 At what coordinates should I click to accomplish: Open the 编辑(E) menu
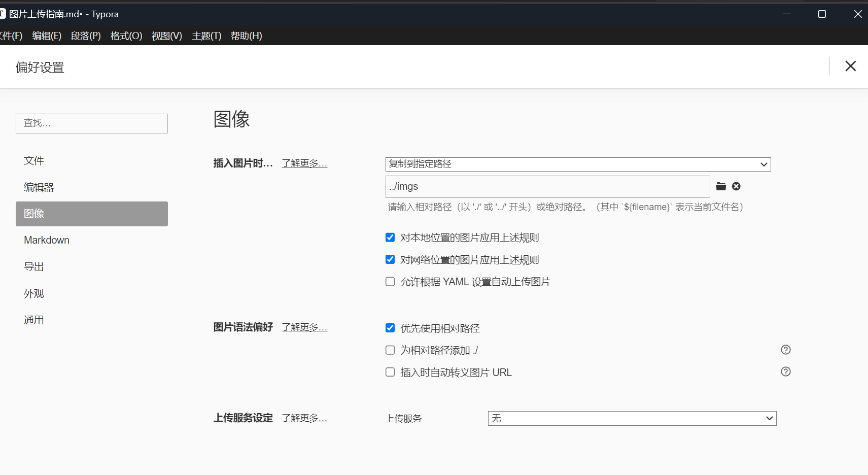(x=47, y=36)
